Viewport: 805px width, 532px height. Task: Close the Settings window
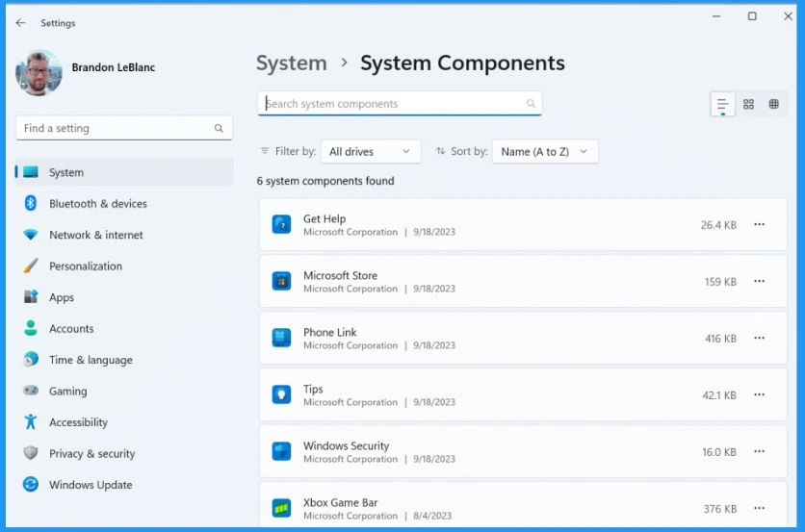click(x=788, y=16)
